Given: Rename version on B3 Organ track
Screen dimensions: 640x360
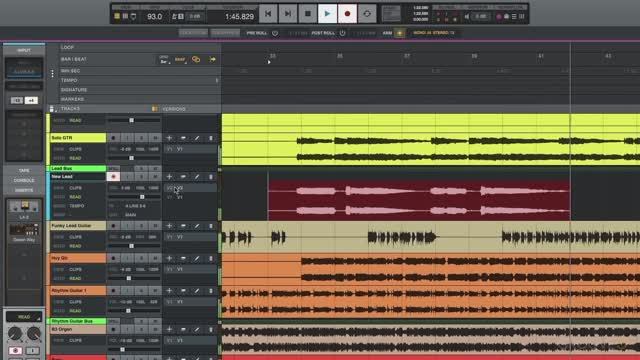Looking at the screenshot, I should (x=197, y=329).
